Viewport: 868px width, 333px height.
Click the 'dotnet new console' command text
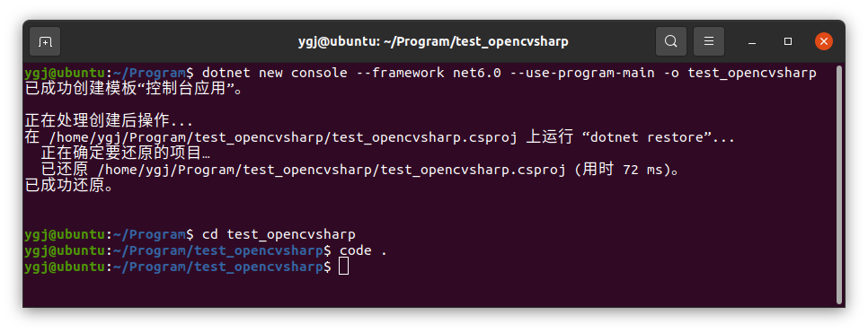click(x=275, y=73)
